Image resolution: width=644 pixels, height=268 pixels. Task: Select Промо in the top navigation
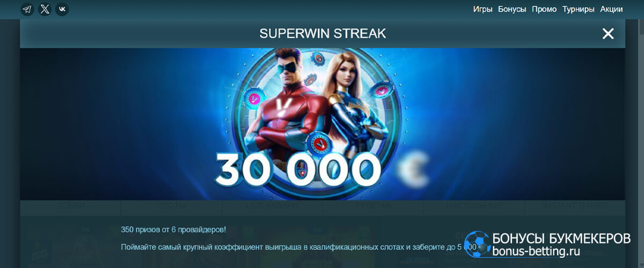click(544, 9)
